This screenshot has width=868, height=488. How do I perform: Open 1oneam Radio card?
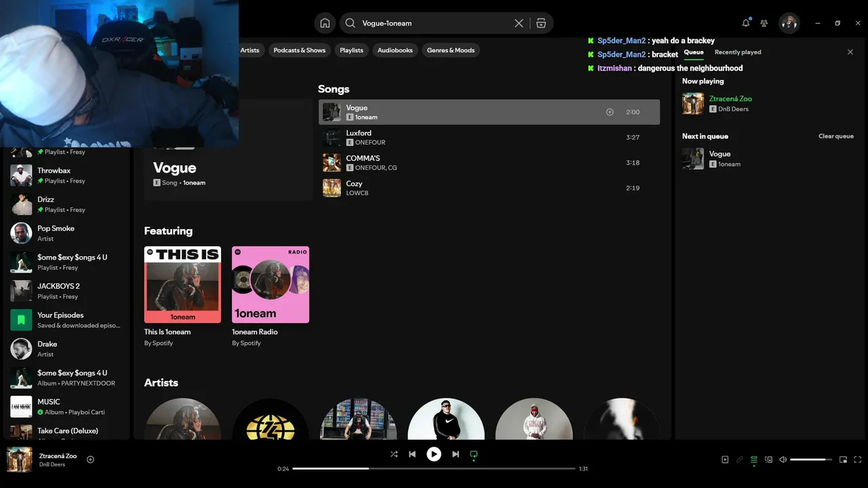[x=271, y=297]
